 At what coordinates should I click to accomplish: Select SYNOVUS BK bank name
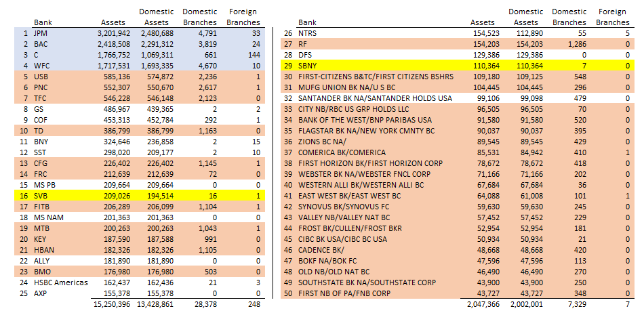(344, 207)
